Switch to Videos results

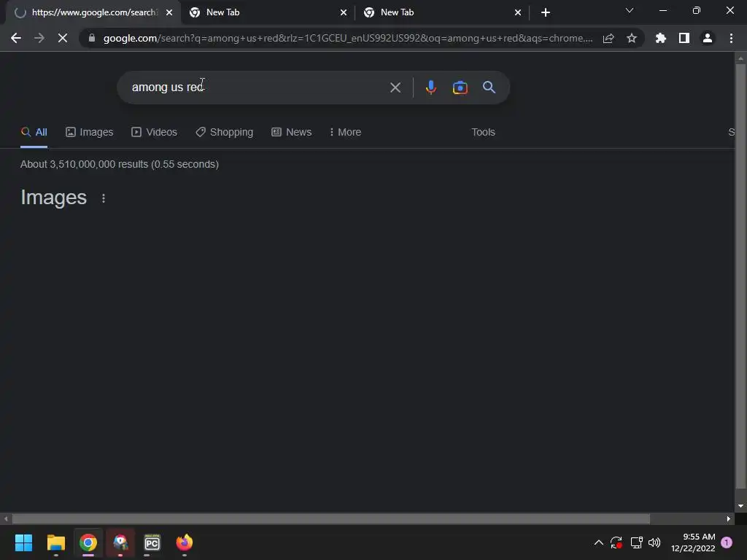point(155,133)
